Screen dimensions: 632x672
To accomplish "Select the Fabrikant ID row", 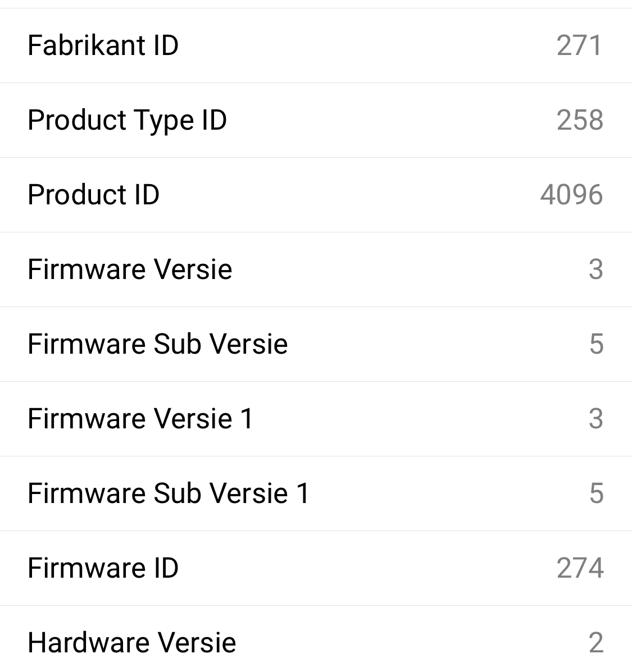I will (316, 45).
